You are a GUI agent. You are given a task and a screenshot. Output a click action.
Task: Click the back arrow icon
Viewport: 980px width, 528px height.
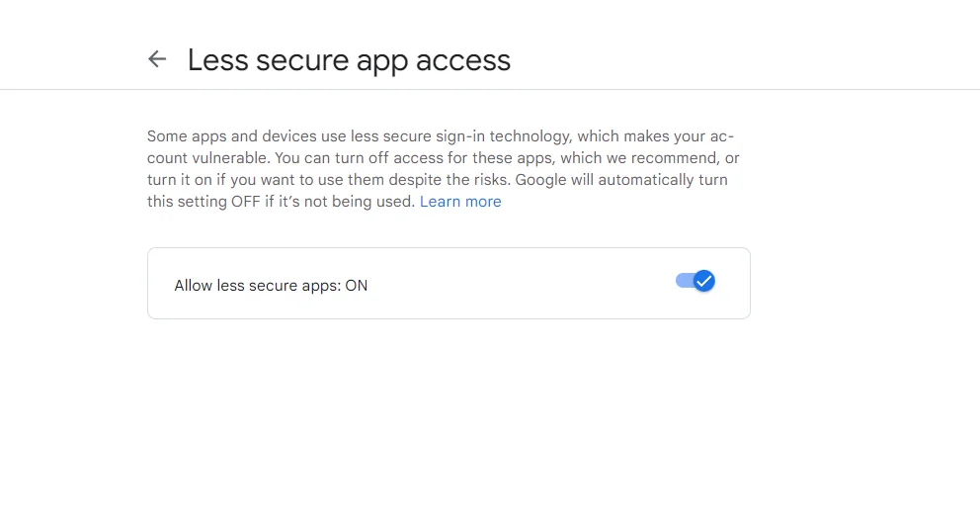coord(157,59)
